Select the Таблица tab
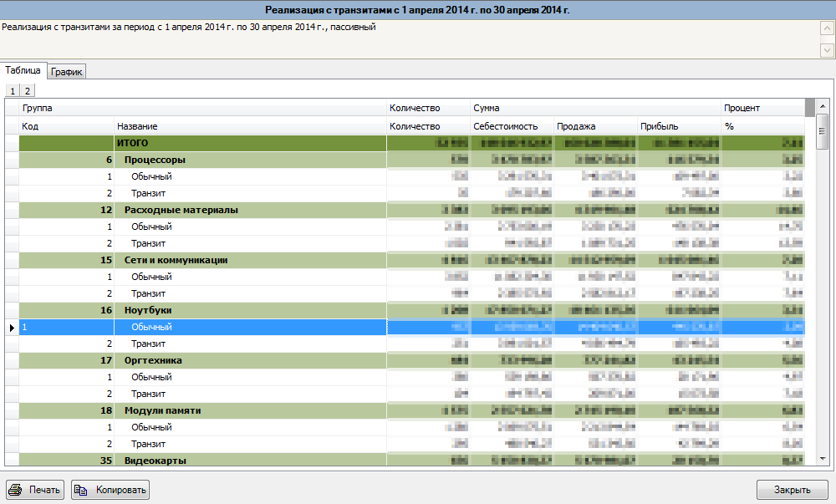The image size is (836, 504). pos(23,70)
